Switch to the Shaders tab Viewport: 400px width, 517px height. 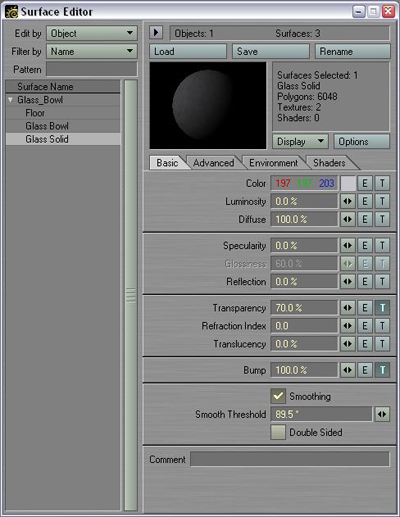point(329,163)
